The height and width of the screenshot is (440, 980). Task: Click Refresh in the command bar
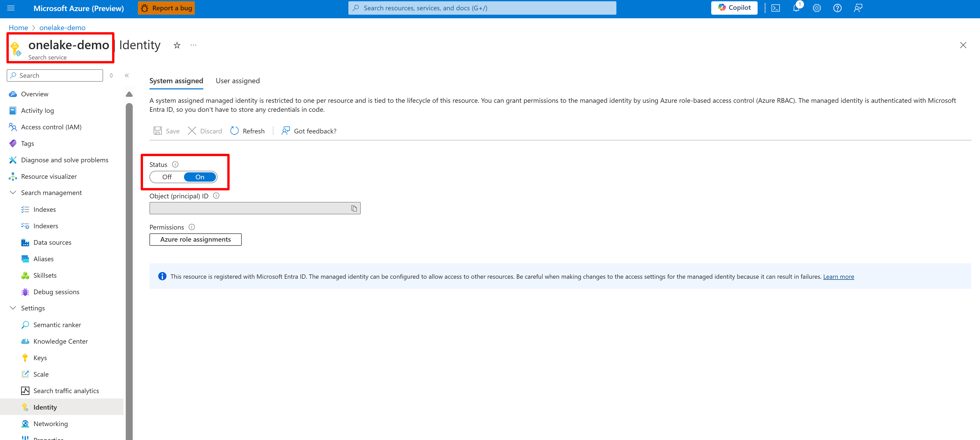[x=248, y=131]
